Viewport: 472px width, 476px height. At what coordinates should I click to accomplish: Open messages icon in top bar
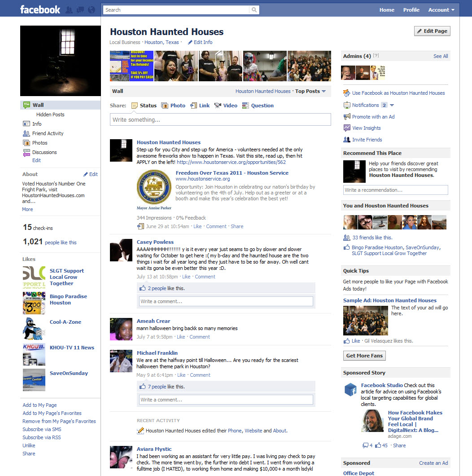[80, 10]
